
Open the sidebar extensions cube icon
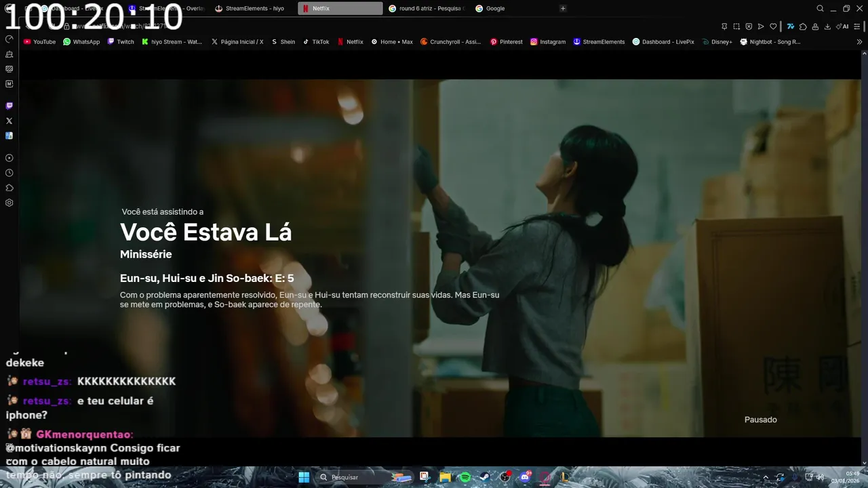tap(9, 188)
